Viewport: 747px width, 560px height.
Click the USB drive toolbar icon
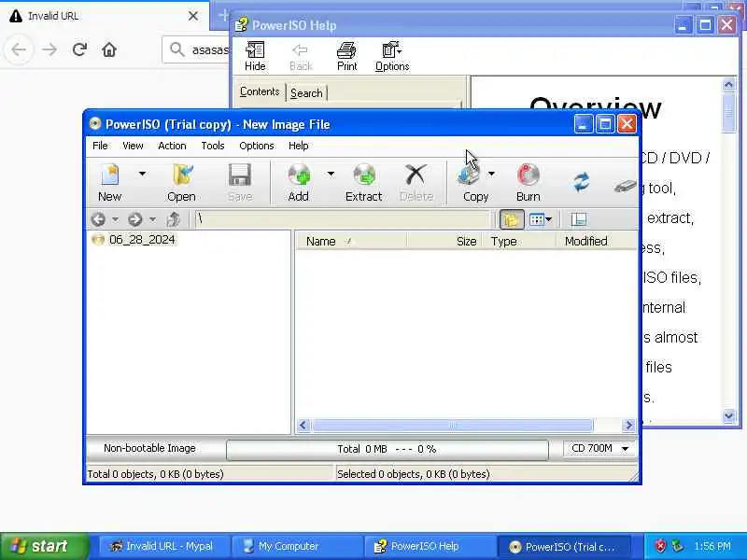point(626,186)
